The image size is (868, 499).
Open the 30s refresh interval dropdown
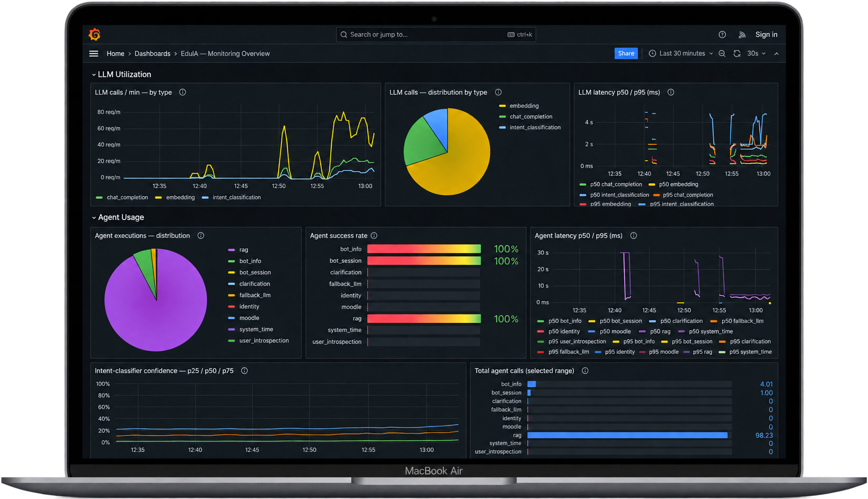pos(756,54)
